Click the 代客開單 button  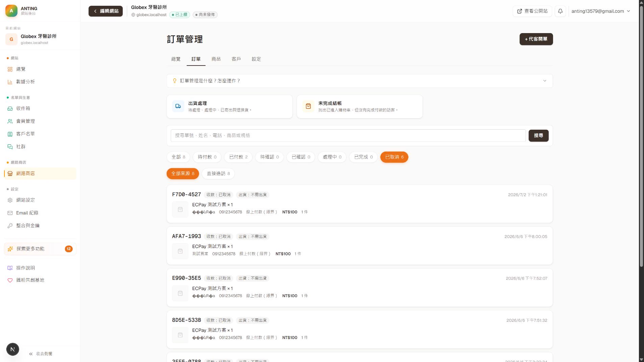pos(536,39)
